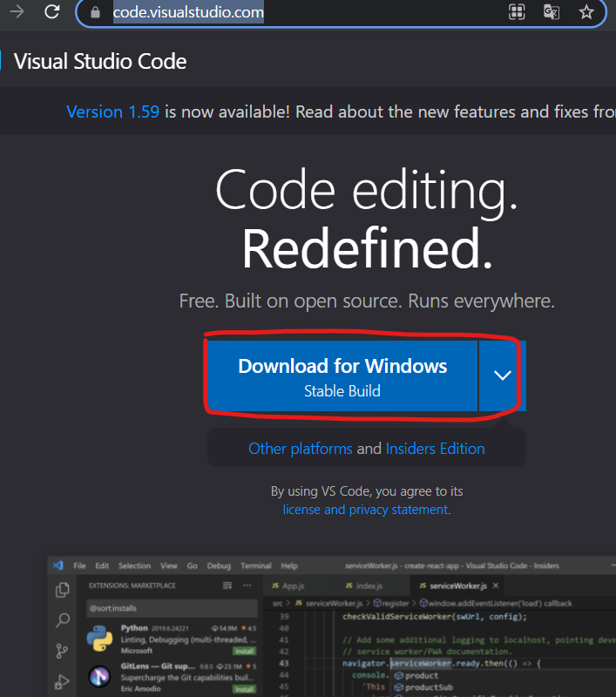Click the product autocomplete suggestion
616x697 pixels.
(416, 676)
